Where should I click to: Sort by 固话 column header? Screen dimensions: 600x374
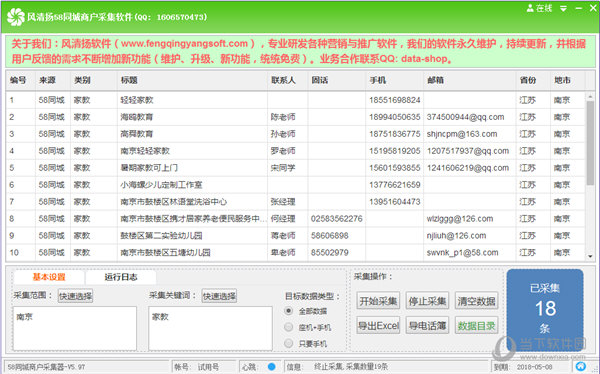337,80
